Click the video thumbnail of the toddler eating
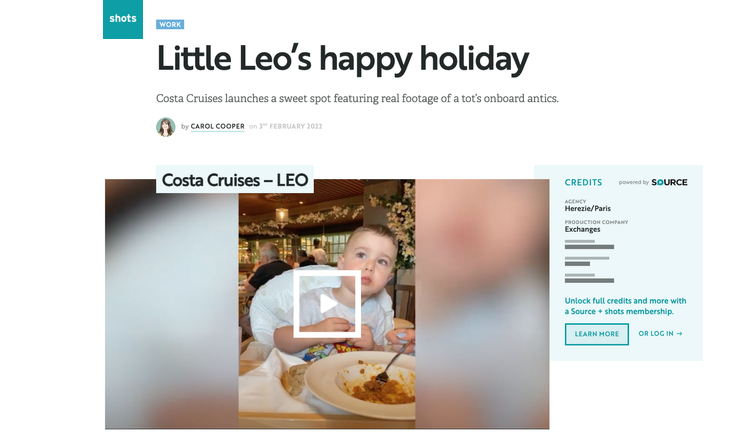750x447 pixels. coord(327,304)
